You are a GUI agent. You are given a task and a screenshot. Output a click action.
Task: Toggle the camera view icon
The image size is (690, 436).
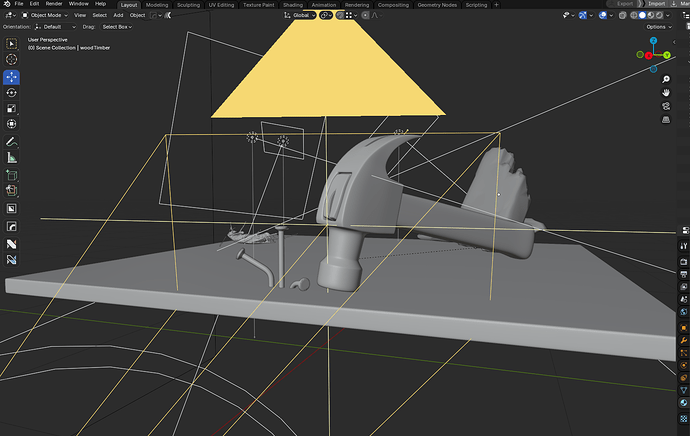coord(666,106)
